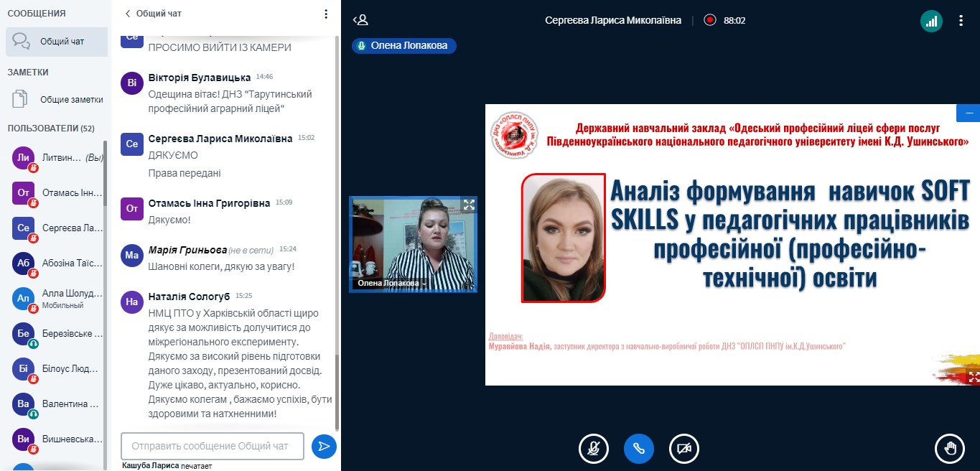Click the send message paper plane icon
980x471 pixels.
pos(324,446)
